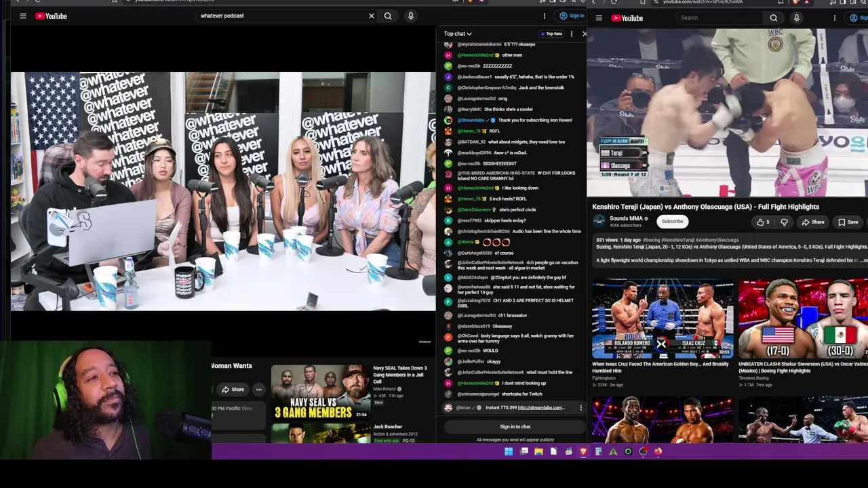Open 'When Isaac Cruz Faced The American Golden Boy' title
Viewport: 868px width, 488px height.
[x=660, y=367]
